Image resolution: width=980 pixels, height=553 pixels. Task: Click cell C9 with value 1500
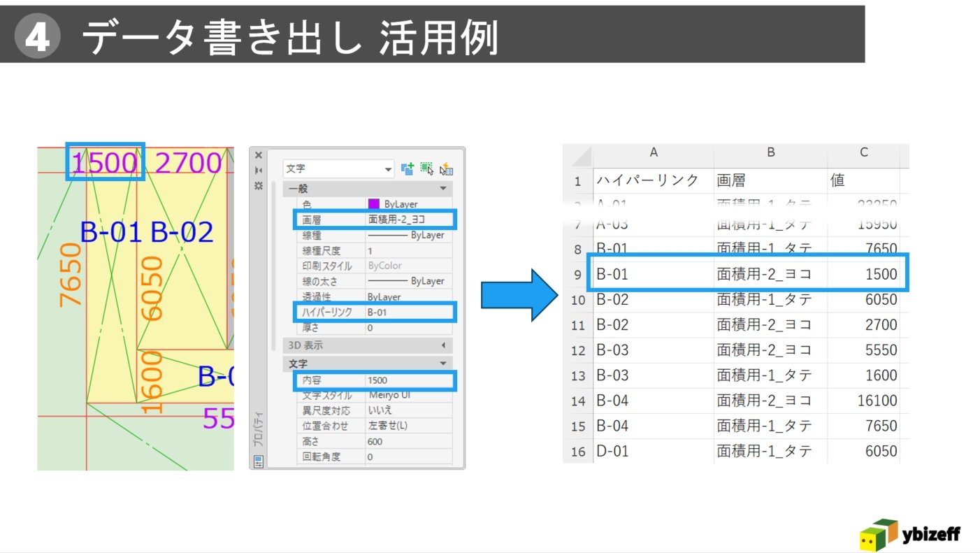tap(865, 275)
